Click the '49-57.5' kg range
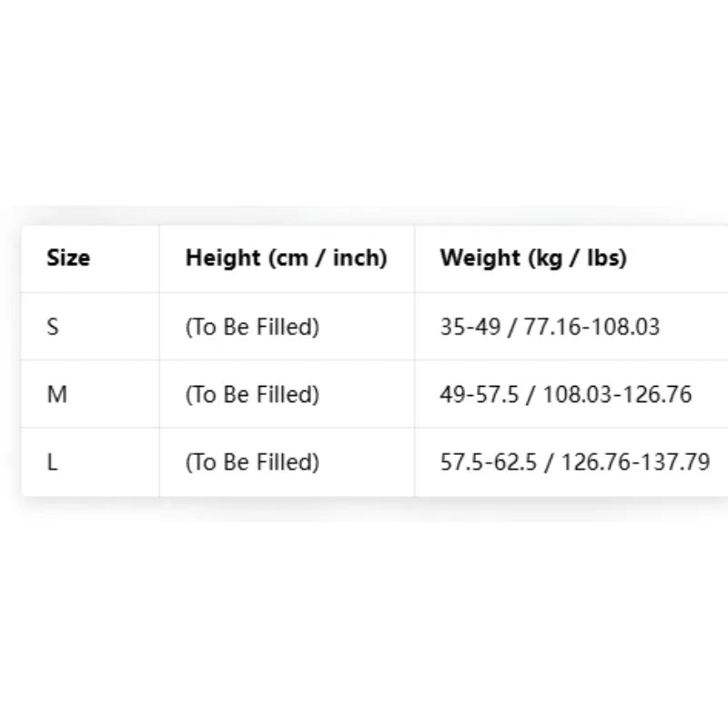The height and width of the screenshot is (728, 728). click(x=480, y=395)
